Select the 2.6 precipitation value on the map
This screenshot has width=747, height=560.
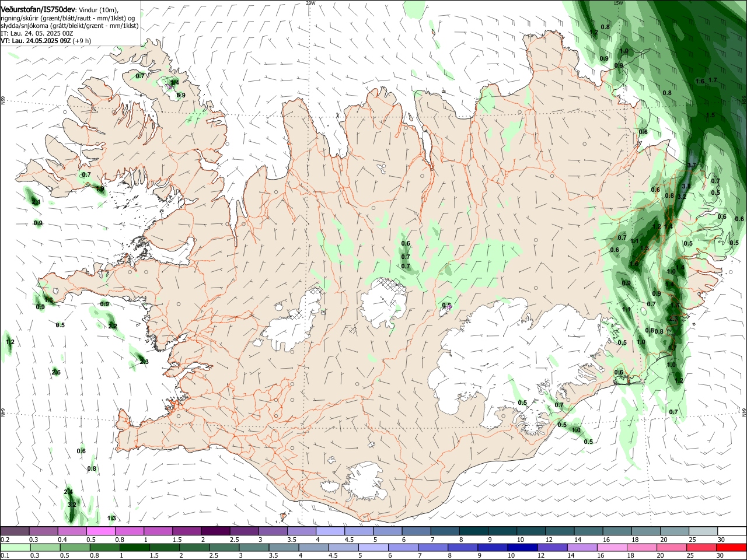[x=56, y=372]
